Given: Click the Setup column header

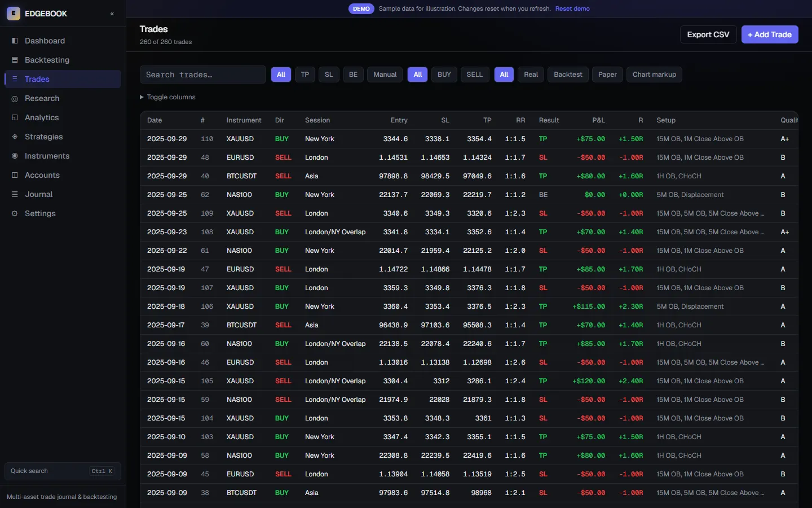Looking at the screenshot, I should pyautogui.click(x=666, y=120).
